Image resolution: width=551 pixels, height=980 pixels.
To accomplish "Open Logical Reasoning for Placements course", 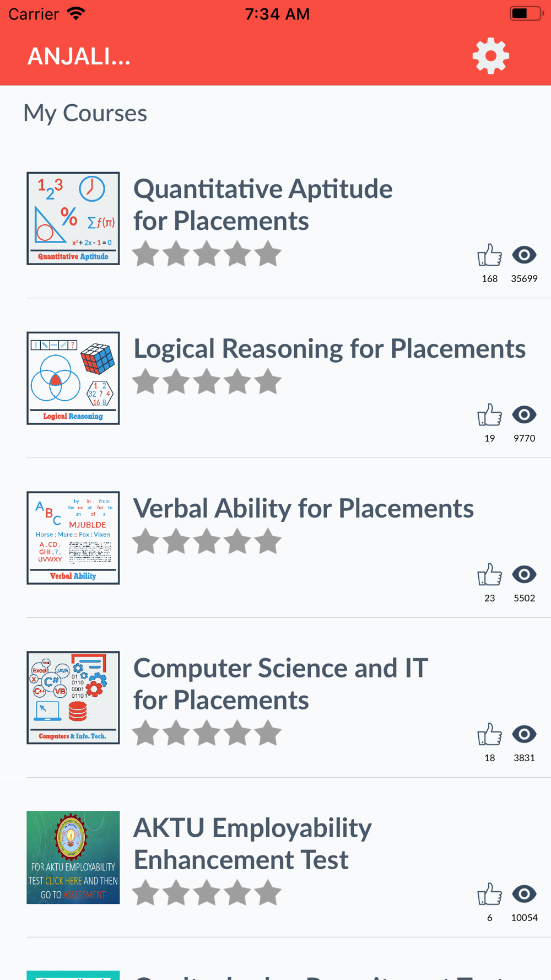I will pyautogui.click(x=329, y=348).
